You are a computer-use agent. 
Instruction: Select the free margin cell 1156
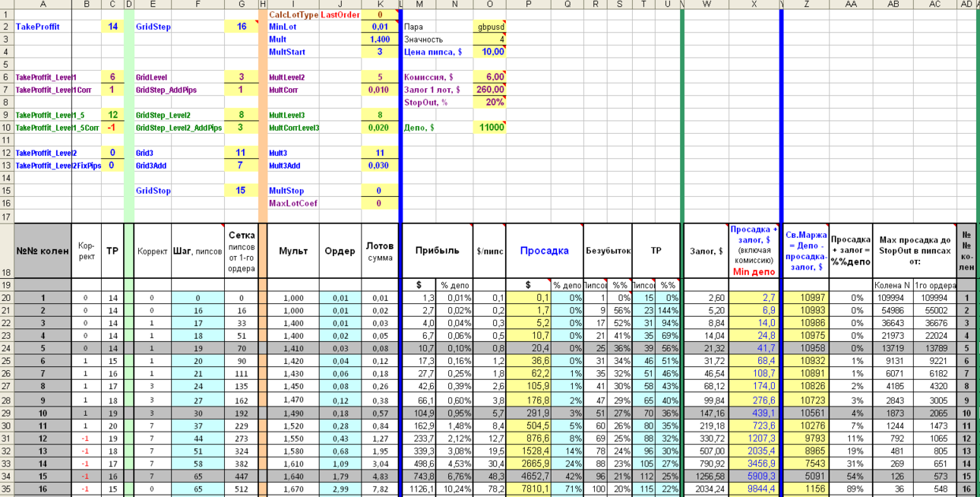coord(806,489)
